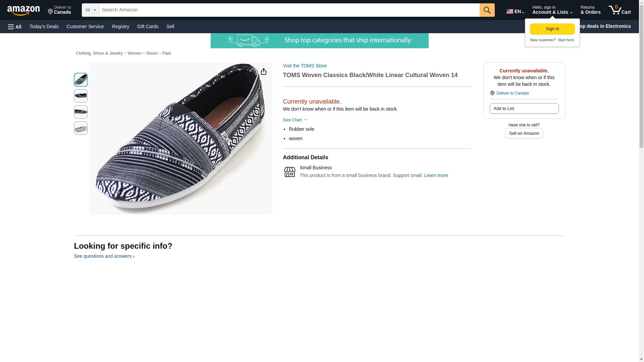Open the Gift Cards page
Viewport: 644px width, 362px height.
click(148, 26)
